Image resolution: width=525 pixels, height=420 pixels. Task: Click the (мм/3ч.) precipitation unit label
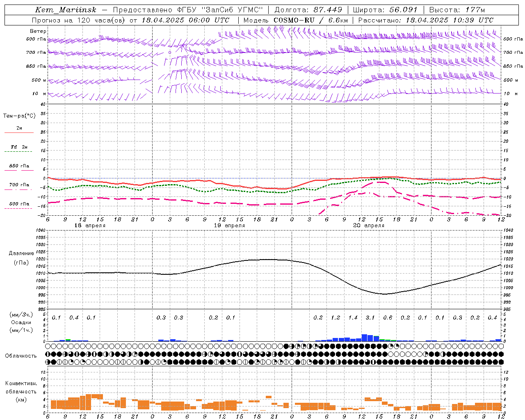pos(22,315)
